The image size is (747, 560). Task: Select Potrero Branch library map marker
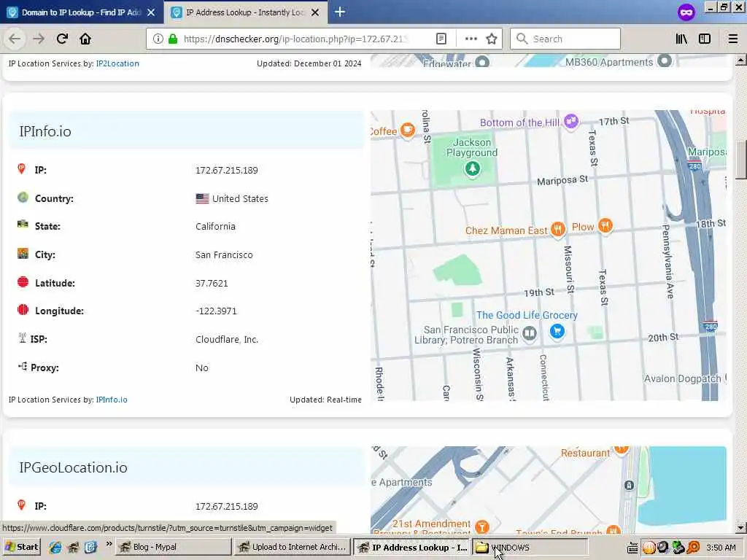coord(530,333)
